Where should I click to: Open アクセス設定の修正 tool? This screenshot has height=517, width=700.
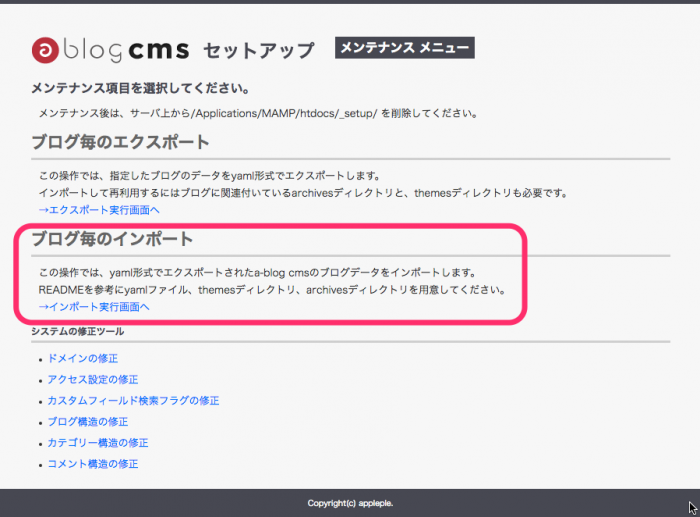[93, 379]
